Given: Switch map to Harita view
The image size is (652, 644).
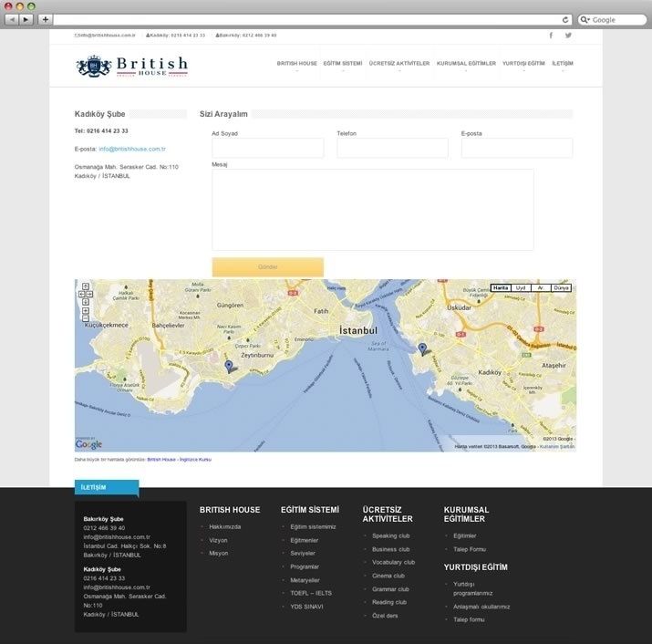Looking at the screenshot, I should [x=501, y=288].
